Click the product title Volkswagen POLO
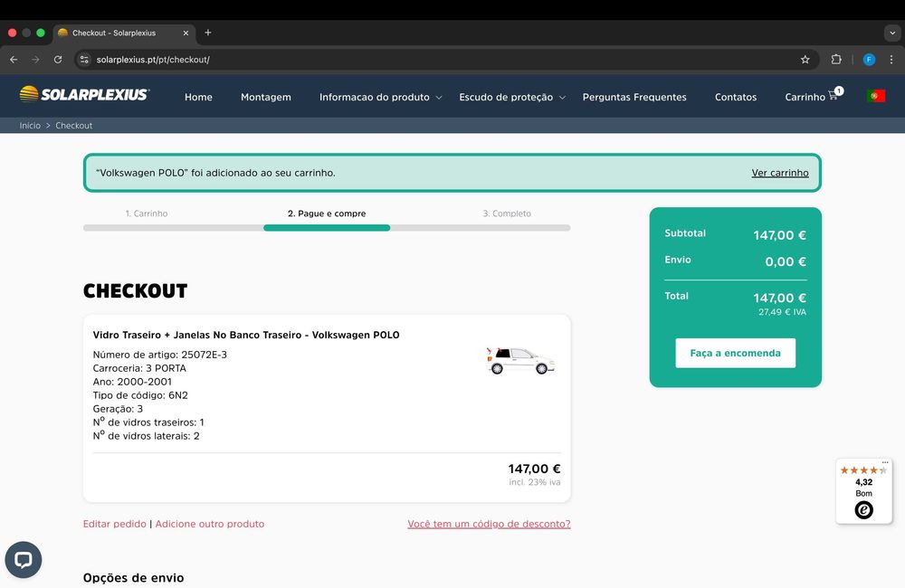Image resolution: width=905 pixels, height=588 pixels. [x=246, y=335]
